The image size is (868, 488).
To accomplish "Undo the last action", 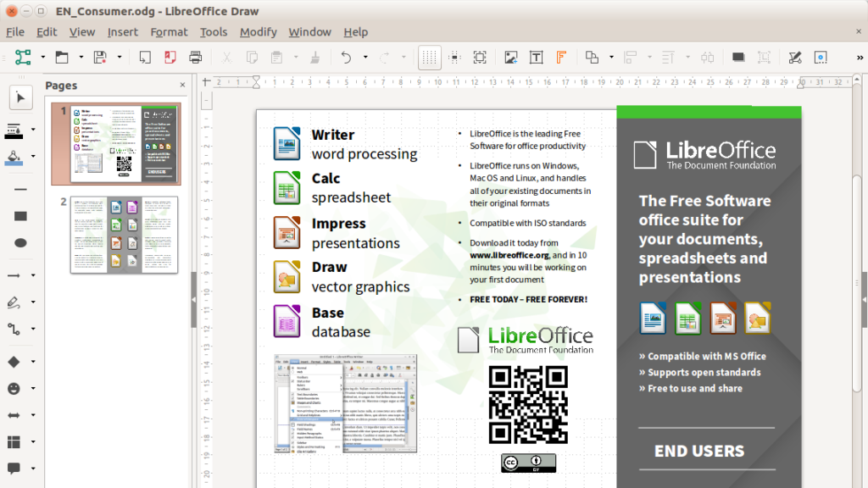I will [346, 57].
